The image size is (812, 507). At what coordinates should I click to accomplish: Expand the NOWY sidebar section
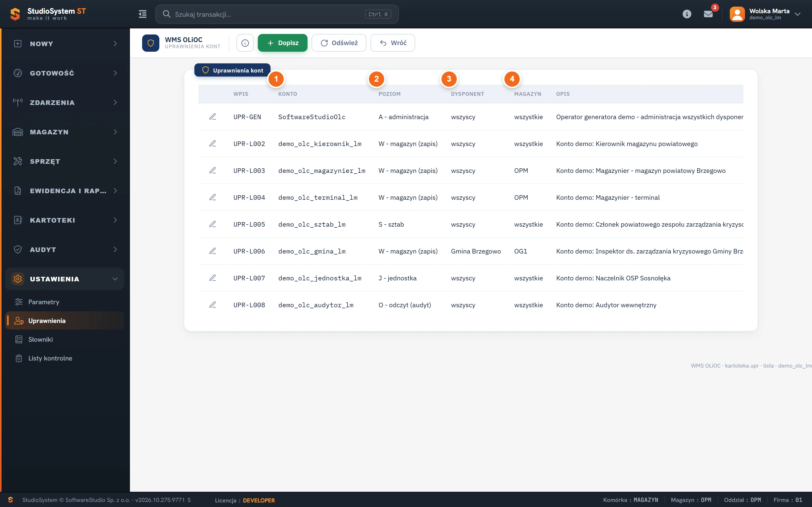click(65, 44)
